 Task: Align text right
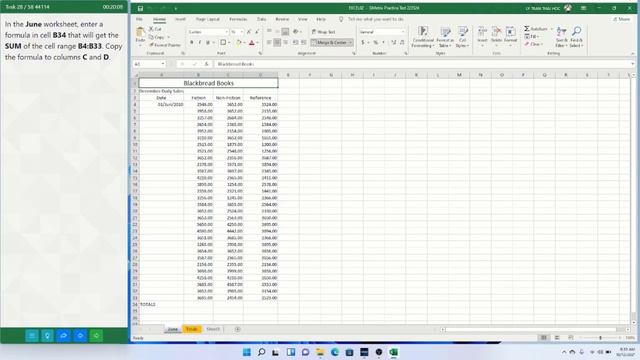(285, 42)
